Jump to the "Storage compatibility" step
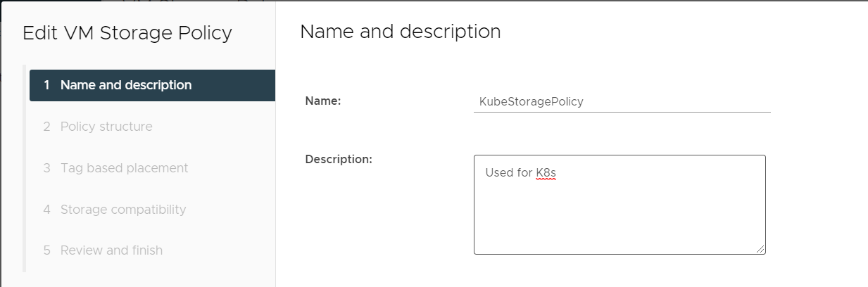 [x=123, y=209]
